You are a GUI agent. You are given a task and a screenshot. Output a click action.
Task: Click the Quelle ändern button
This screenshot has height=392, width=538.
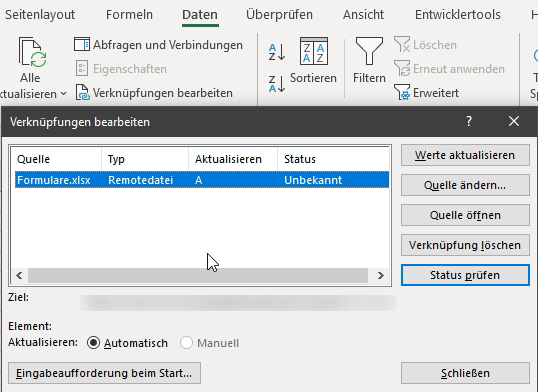click(x=465, y=185)
